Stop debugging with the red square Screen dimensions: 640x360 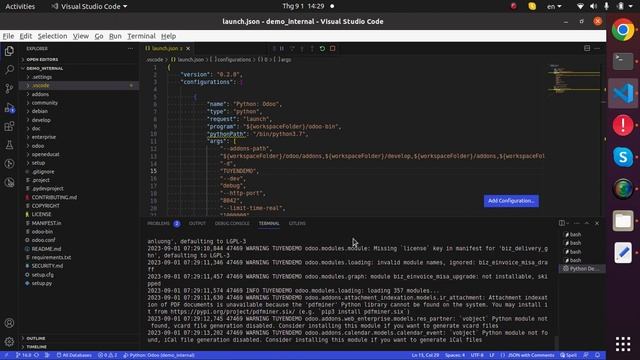333,49
